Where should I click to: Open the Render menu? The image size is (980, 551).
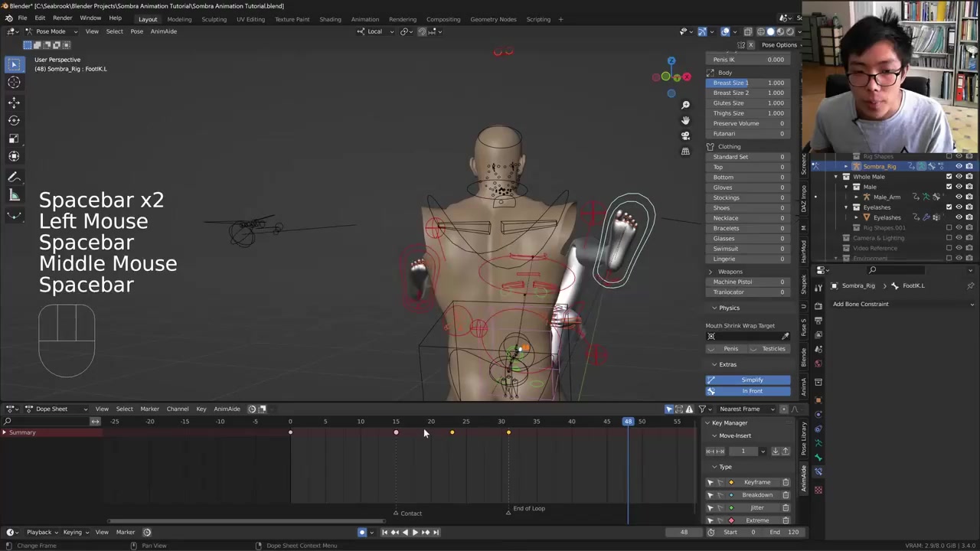point(62,18)
